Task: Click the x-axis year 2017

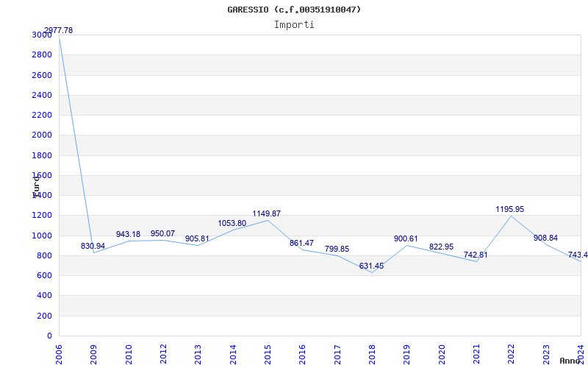Action: click(337, 354)
